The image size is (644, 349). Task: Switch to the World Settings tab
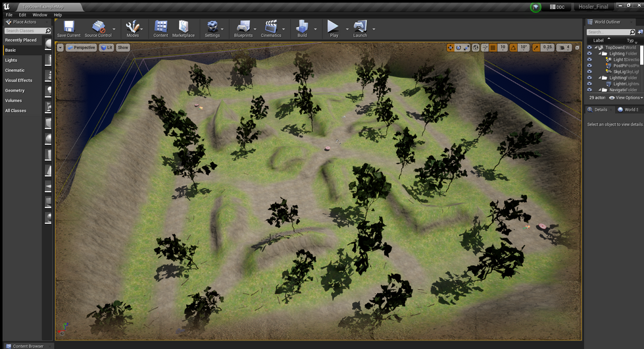coord(628,109)
